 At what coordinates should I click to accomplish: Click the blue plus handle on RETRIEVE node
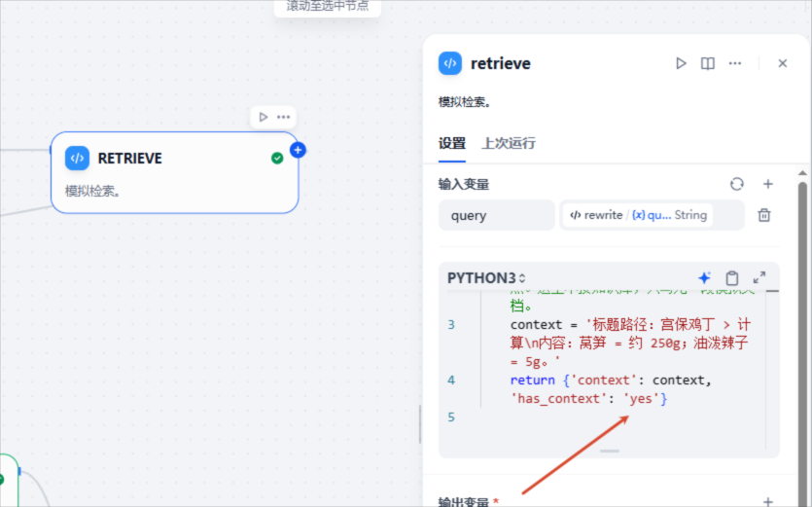[x=298, y=150]
